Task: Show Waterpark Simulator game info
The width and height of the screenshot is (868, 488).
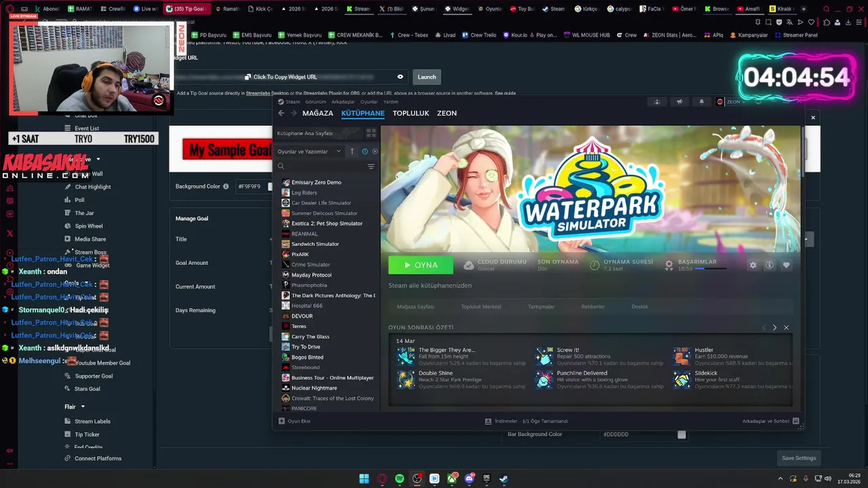Action: pos(769,265)
